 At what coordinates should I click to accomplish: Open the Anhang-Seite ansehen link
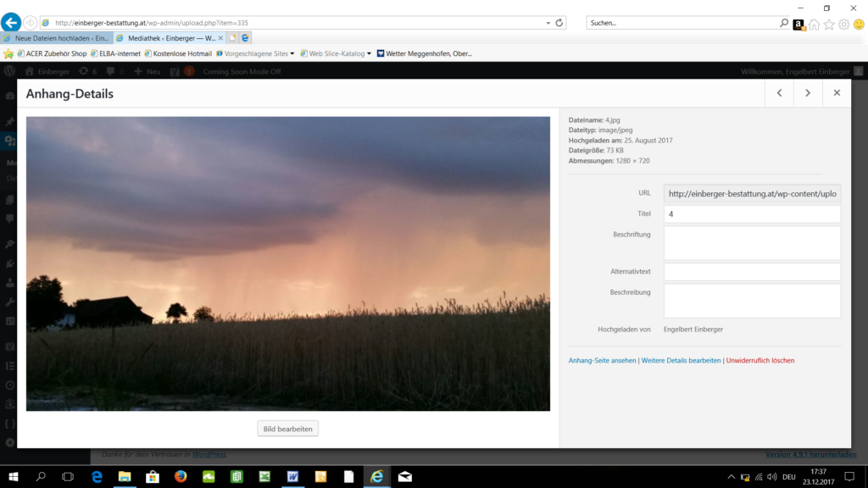(x=603, y=360)
